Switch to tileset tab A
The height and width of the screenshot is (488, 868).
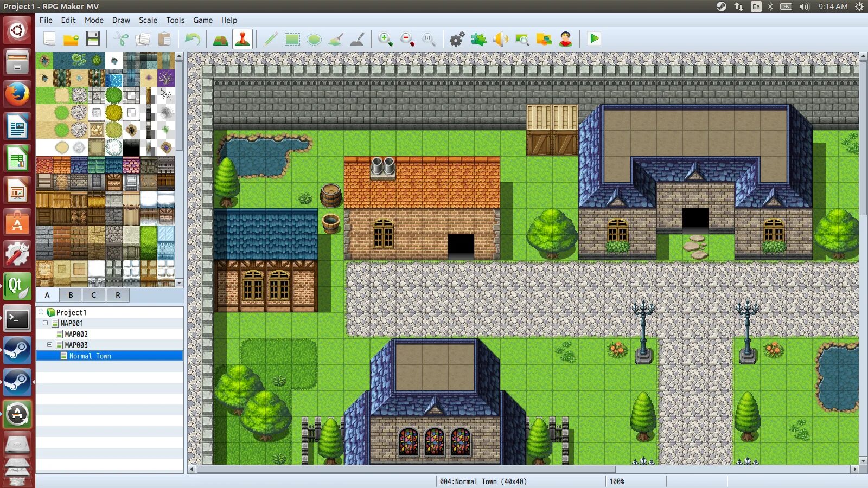(x=47, y=295)
